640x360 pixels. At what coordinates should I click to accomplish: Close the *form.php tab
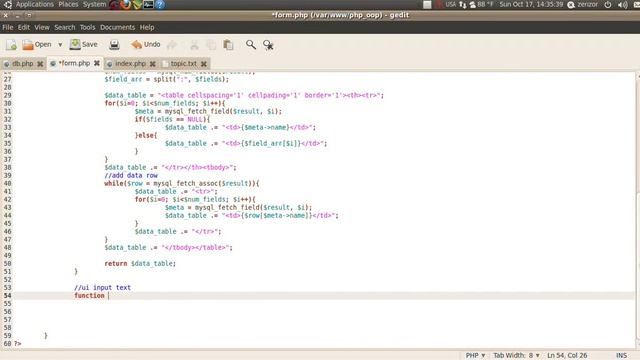(x=97, y=63)
